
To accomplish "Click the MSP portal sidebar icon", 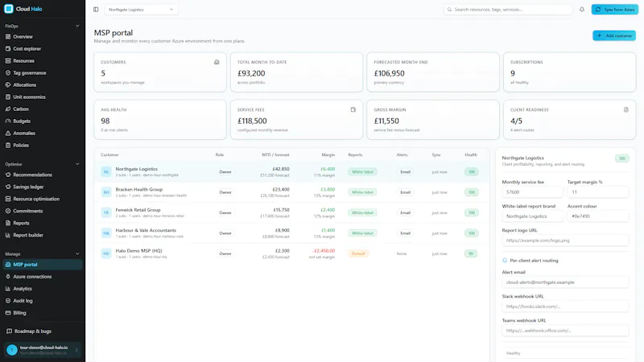I will pyautogui.click(x=8, y=265).
